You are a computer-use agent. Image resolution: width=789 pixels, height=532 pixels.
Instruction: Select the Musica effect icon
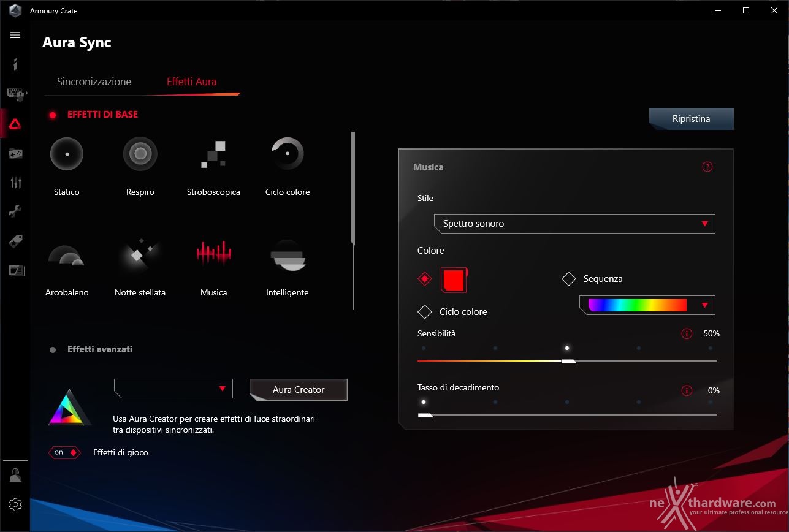(213, 253)
